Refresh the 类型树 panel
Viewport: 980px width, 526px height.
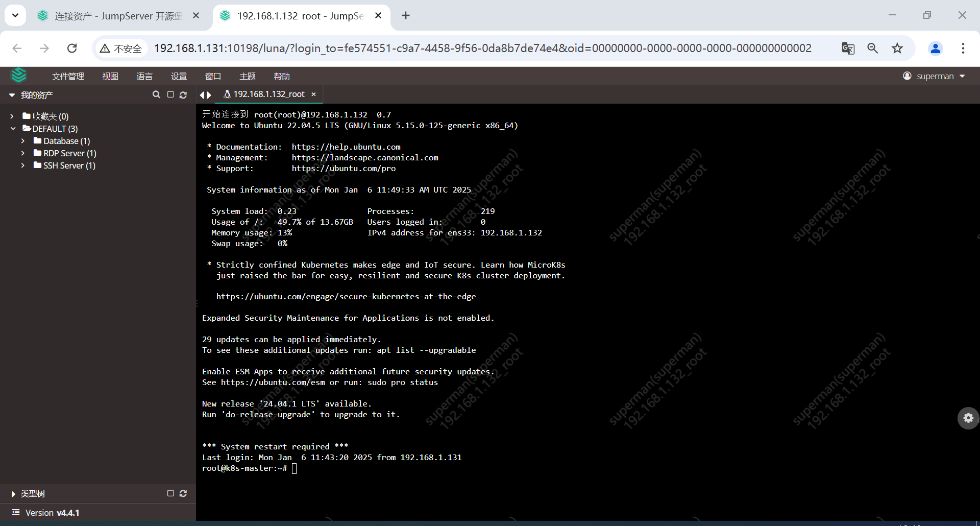point(183,493)
